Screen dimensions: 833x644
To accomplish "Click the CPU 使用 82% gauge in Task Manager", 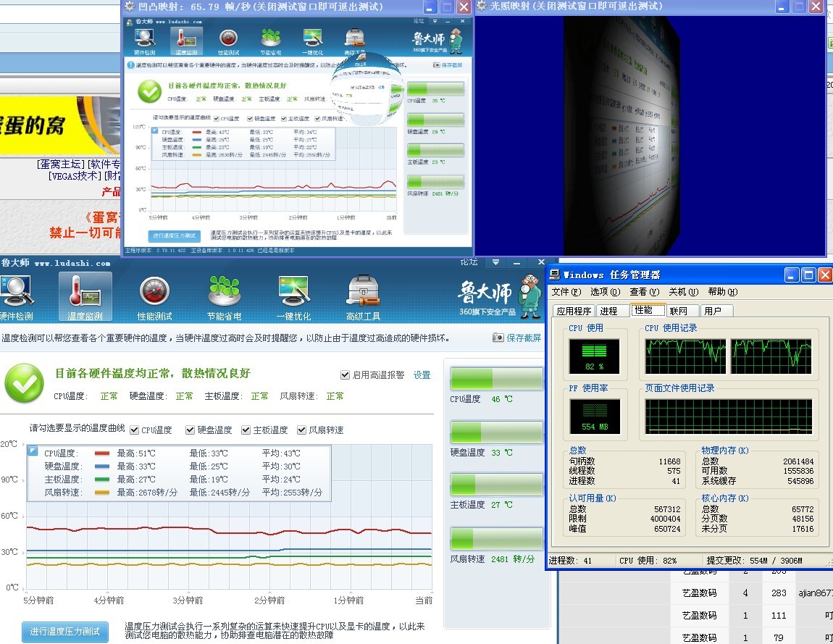I will 595,356.
